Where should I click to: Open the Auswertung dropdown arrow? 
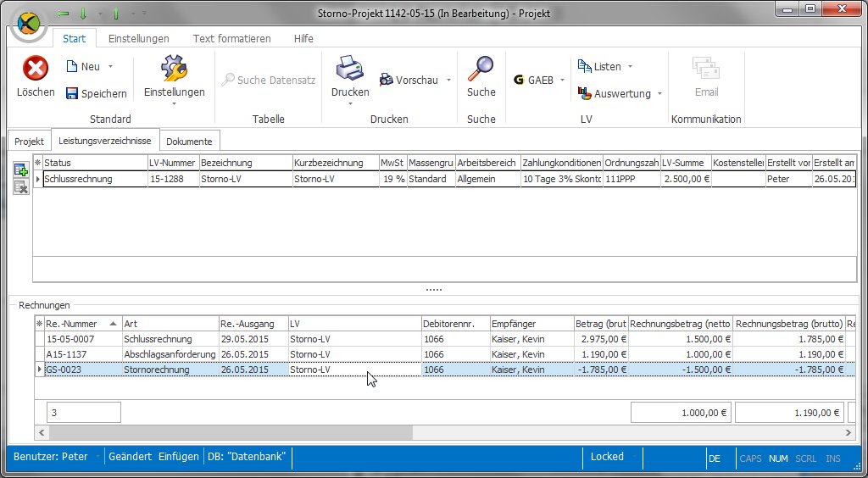659,93
